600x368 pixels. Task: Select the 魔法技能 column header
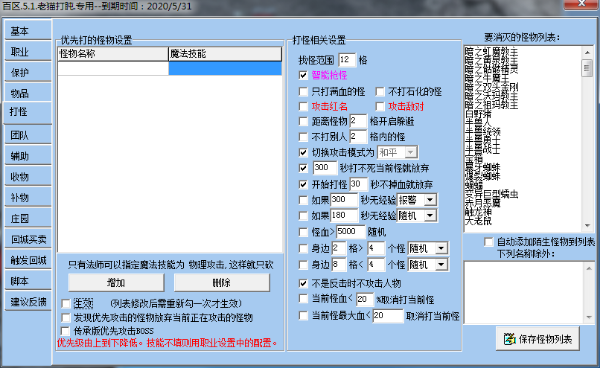click(225, 54)
